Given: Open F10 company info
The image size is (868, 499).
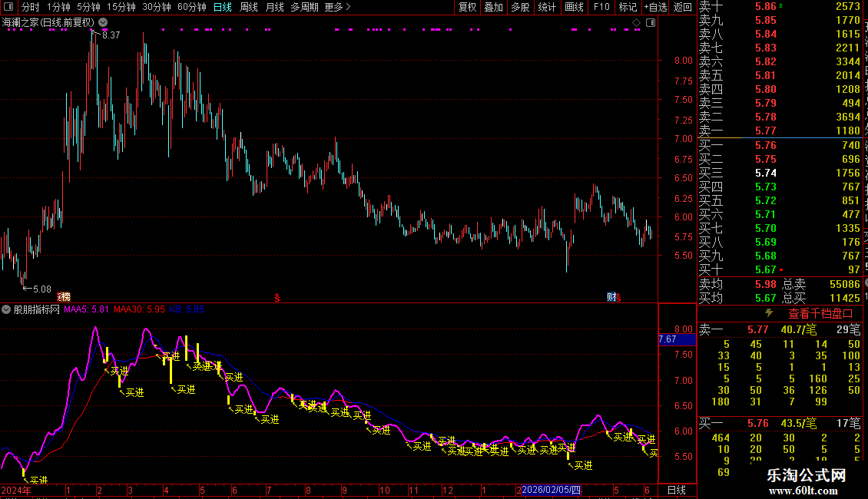Looking at the screenshot, I should coord(601,7).
